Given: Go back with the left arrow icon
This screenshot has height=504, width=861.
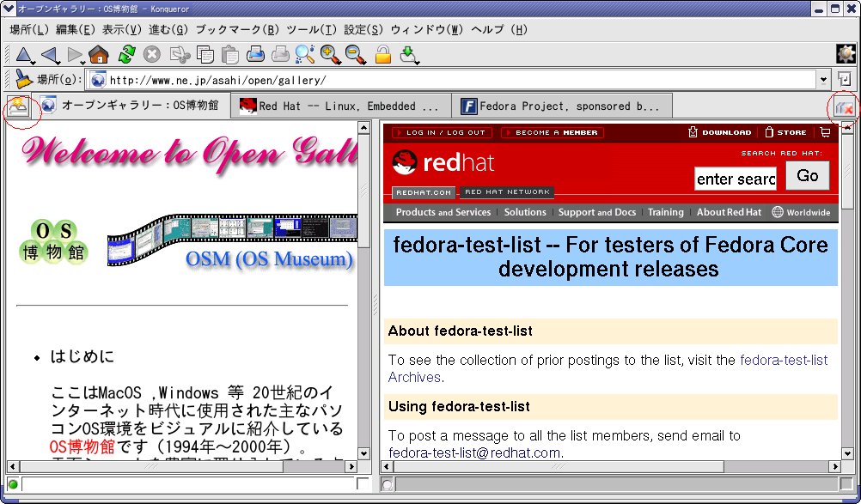Looking at the screenshot, I should pos(50,54).
